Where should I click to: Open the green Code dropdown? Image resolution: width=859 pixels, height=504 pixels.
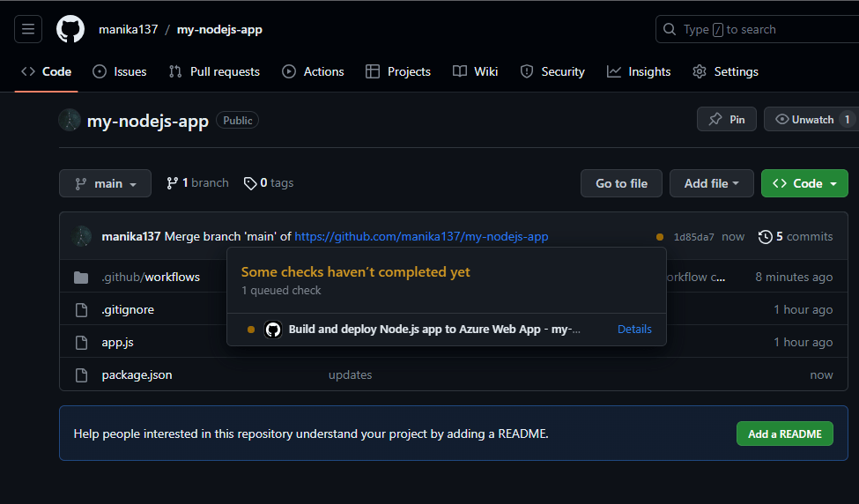[804, 183]
